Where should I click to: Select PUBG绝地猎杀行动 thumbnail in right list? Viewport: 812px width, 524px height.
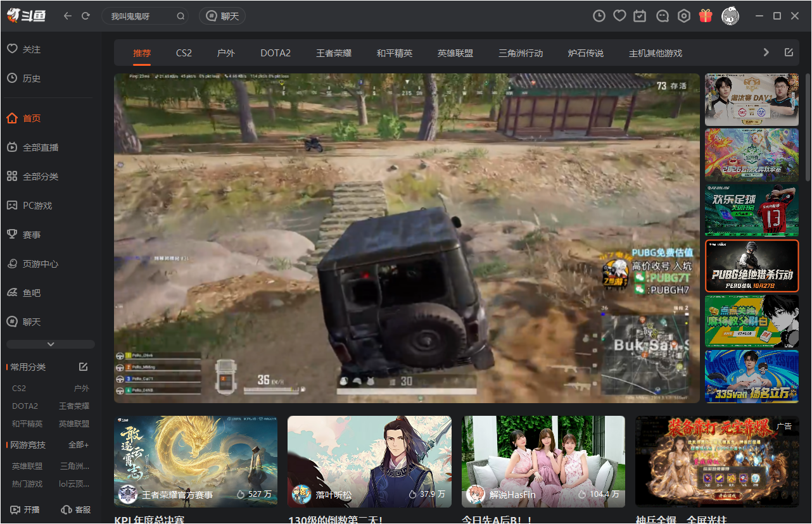(752, 266)
